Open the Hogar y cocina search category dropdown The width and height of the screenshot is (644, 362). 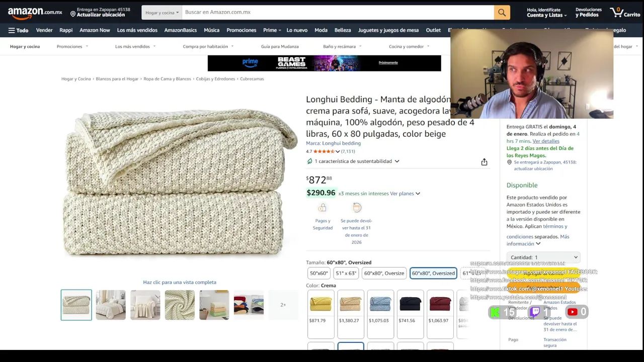[x=162, y=12]
